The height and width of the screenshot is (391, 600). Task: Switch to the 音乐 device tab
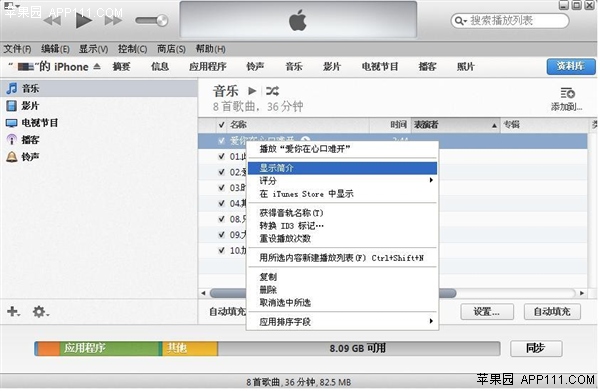click(294, 67)
